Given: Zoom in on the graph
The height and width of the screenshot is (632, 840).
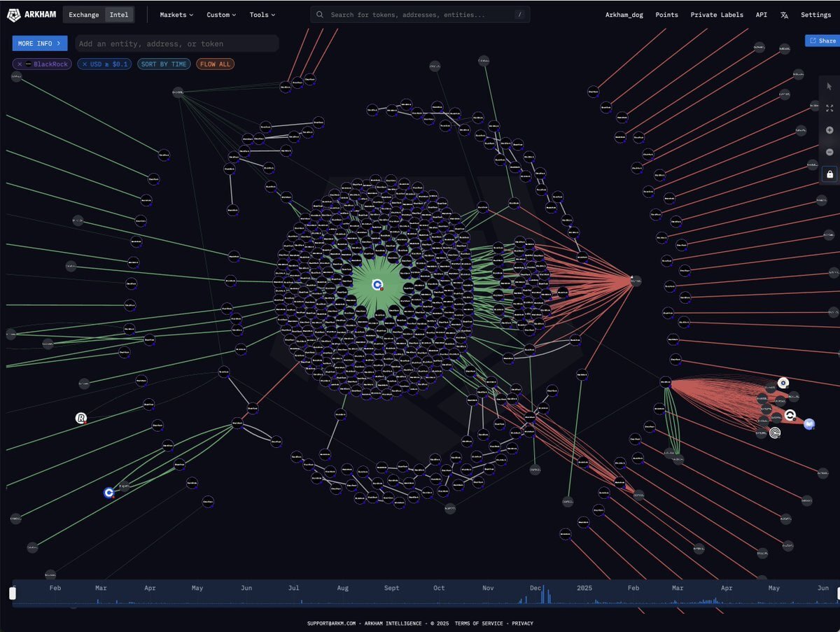Looking at the screenshot, I should (x=829, y=130).
